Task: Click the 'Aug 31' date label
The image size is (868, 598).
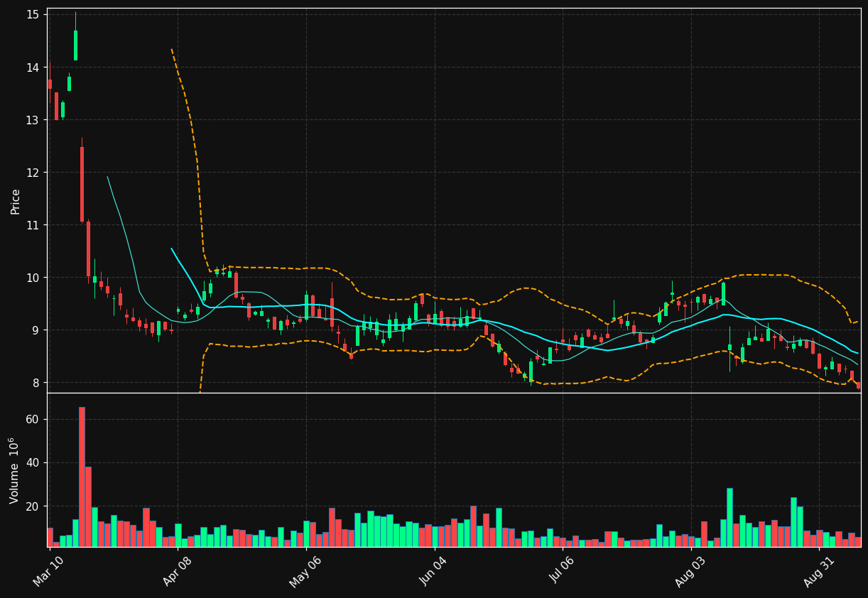Action: click(819, 571)
